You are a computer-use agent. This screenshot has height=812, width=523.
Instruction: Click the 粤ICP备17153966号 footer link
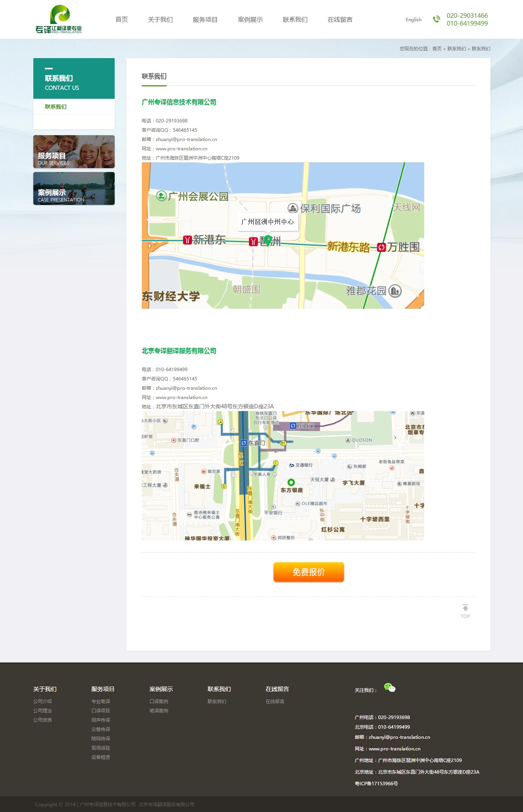[376, 783]
